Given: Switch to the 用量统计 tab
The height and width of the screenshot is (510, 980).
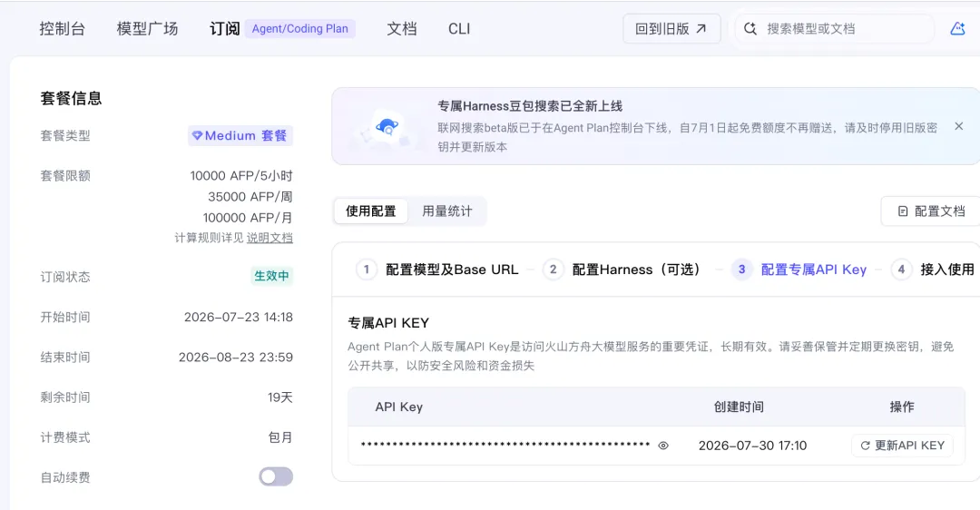Looking at the screenshot, I should [x=446, y=211].
